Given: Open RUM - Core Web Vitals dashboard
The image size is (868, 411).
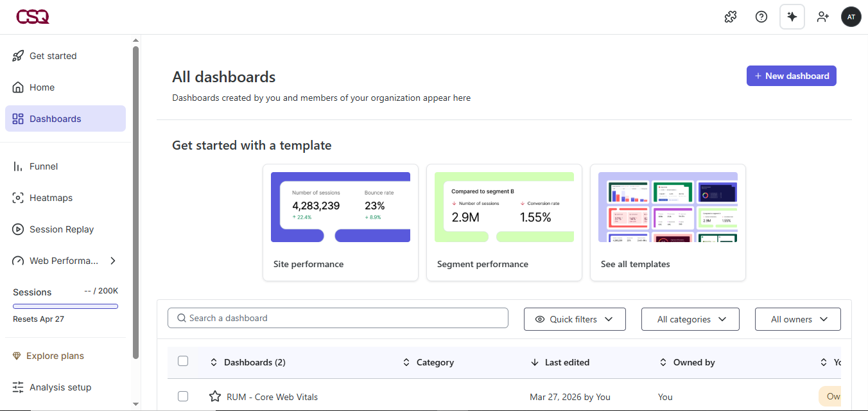Looking at the screenshot, I should click(272, 397).
